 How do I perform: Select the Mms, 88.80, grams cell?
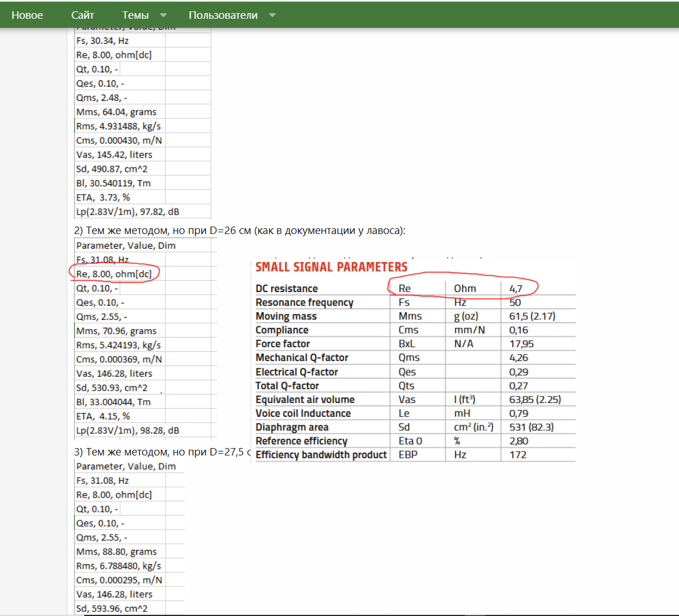(117, 551)
